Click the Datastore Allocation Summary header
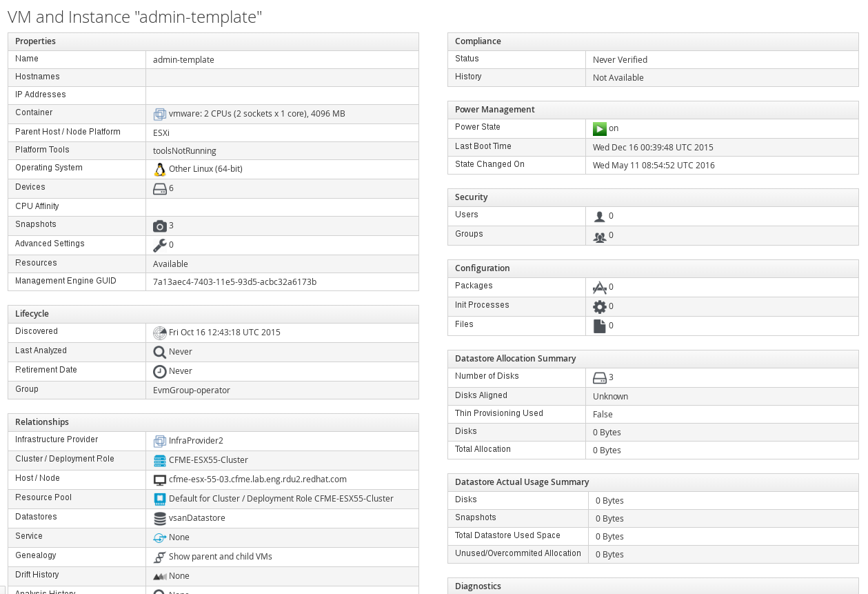The image size is (868, 594). click(653, 359)
